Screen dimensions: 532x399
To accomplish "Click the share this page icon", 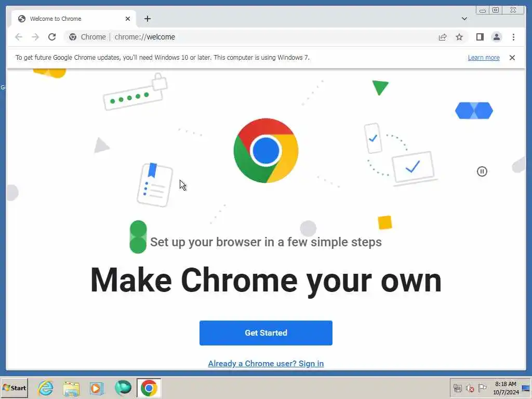I will (x=443, y=37).
